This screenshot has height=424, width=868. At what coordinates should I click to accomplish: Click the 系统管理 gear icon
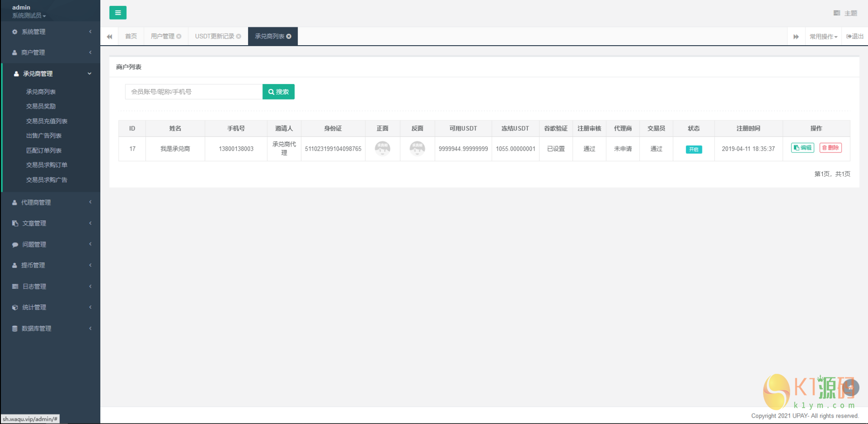(x=15, y=32)
